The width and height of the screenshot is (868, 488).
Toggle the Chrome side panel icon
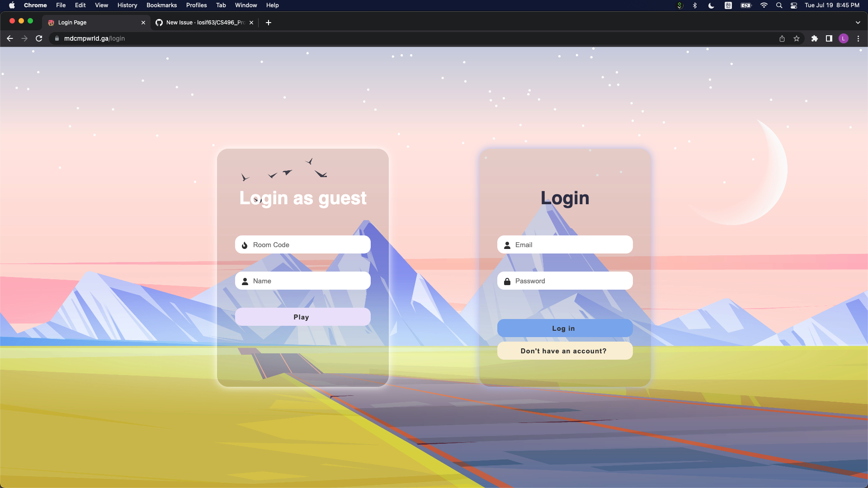pos(829,38)
